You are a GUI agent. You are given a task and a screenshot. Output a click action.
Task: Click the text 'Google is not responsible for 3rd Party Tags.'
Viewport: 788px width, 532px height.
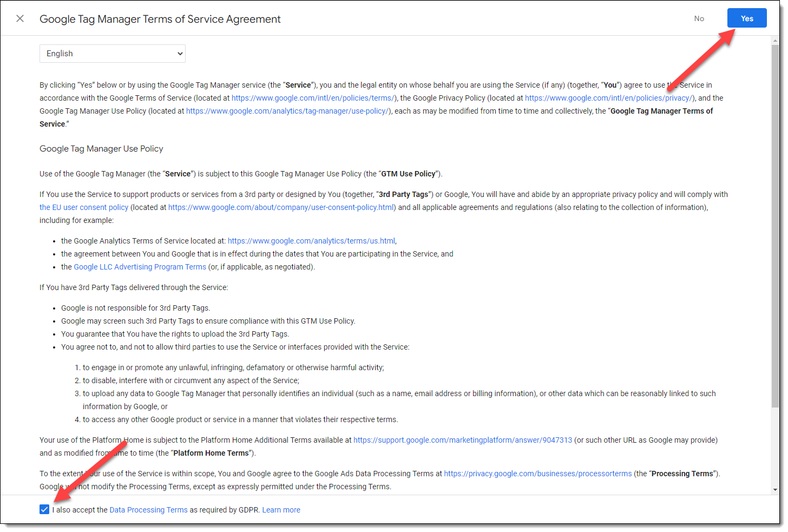tap(135, 308)
